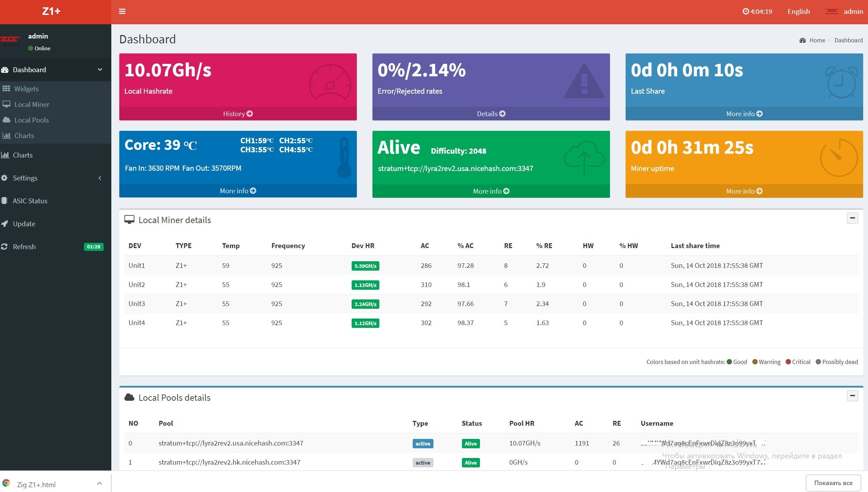868x492 pixels.
Task: Click the 01:28 refresh countdown badge
Action: pos(94,247)
